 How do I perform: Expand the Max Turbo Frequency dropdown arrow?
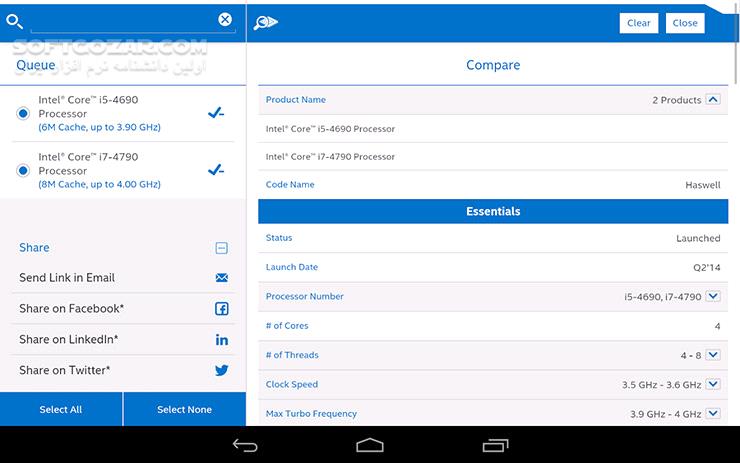point(713,413)
